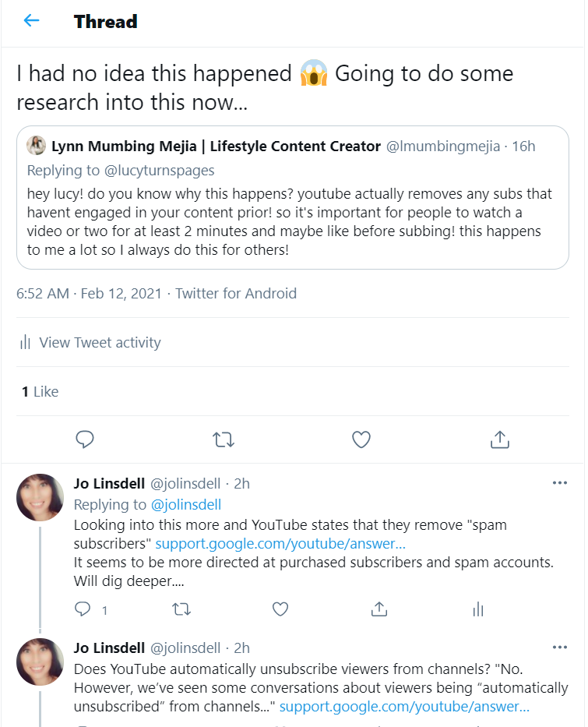Open Twitter for Android source link
The width and height of the screenshot is (588, 727).
pyautogui.click(x=236, y=294)
